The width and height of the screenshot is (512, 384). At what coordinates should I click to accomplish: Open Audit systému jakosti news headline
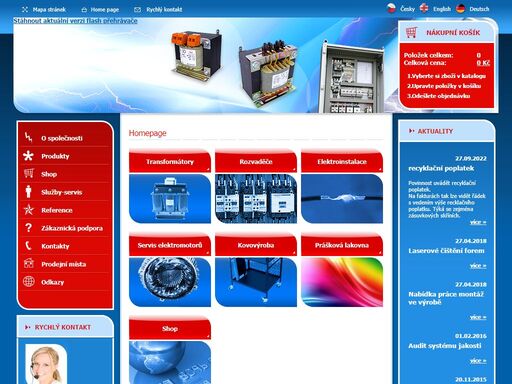click(x=445, y=346)
